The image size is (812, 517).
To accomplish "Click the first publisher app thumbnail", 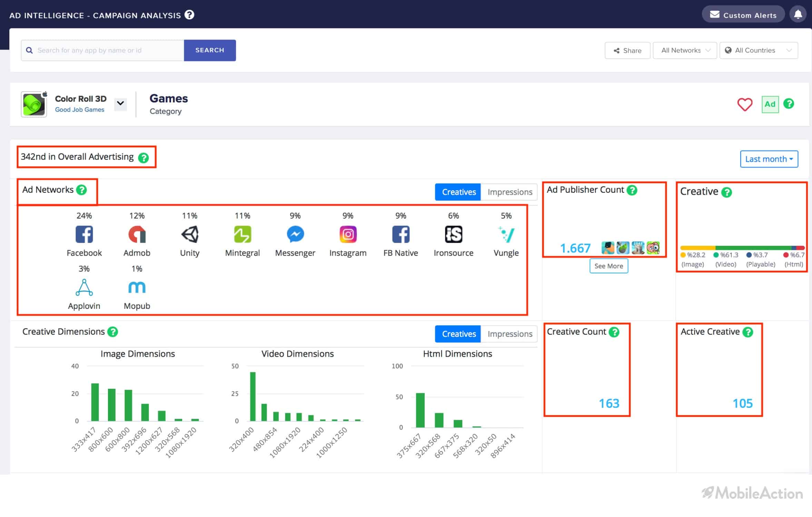I will click(x=608, y=247).
